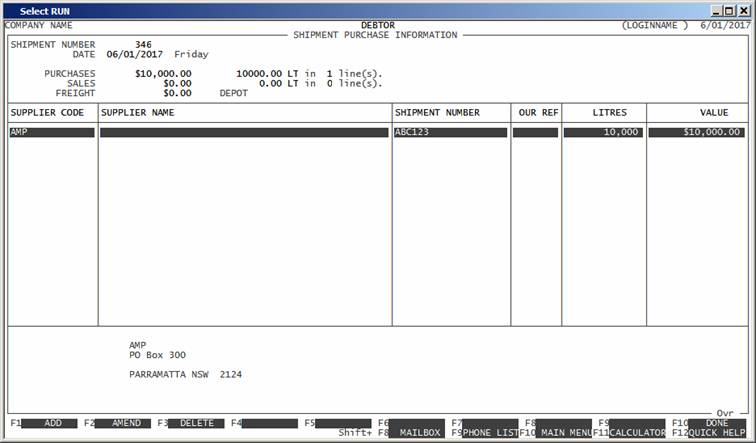Choose the F3 DELETE button
The image size is (756, 443).
tap(196, 423)
